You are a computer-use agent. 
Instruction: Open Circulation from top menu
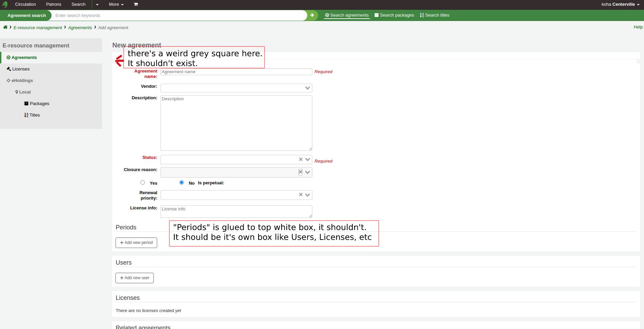[25, 4]
